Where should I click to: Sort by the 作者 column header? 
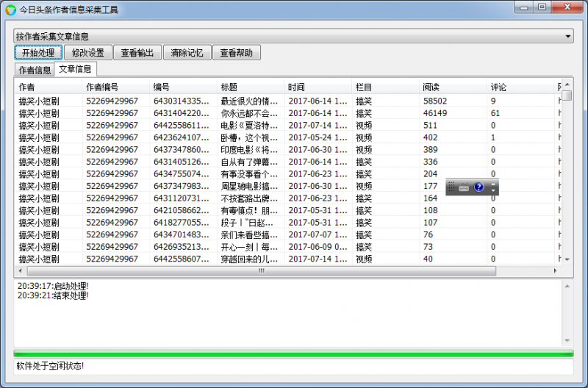pos(48,87)
